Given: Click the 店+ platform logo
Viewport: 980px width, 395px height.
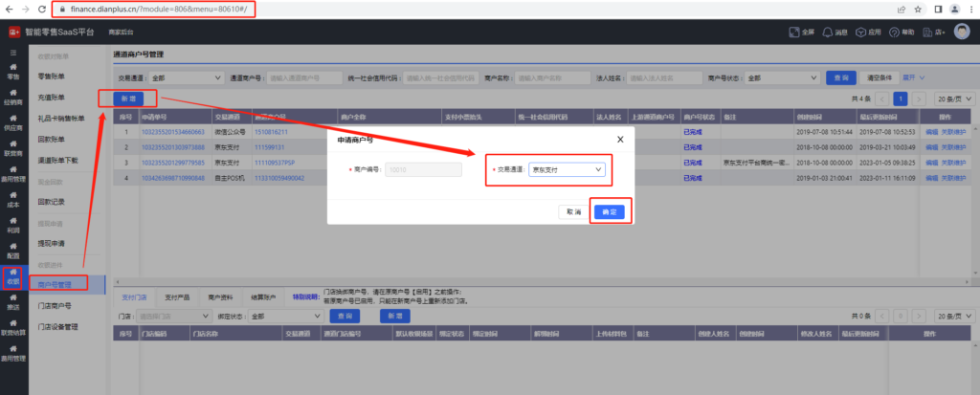Looking at the screenshot, I should click(x=13, y=32).
